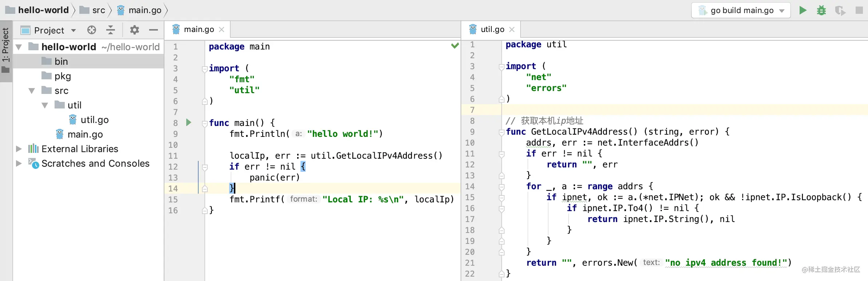The image size is (868, 281).
Task: Click the green run gutter arrow by func main
Action: tap(188, 123)
